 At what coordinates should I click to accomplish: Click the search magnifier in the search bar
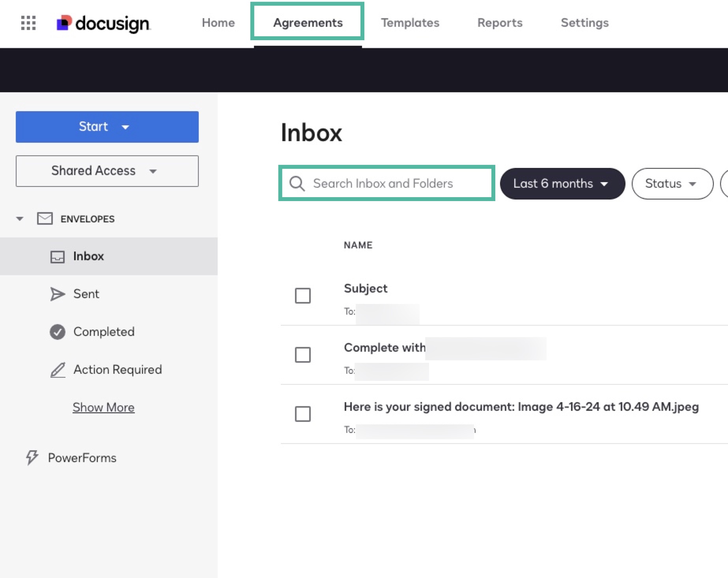click(297, 183)
